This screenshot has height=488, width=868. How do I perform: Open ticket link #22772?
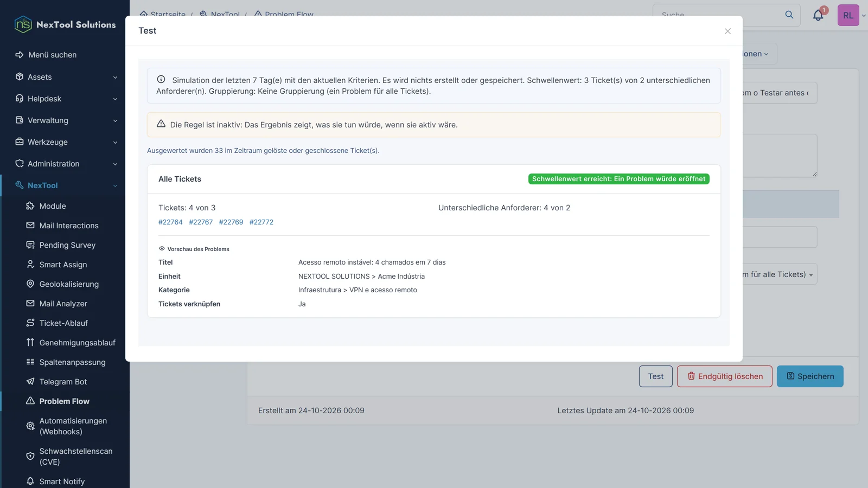click(x=261, y=222)
